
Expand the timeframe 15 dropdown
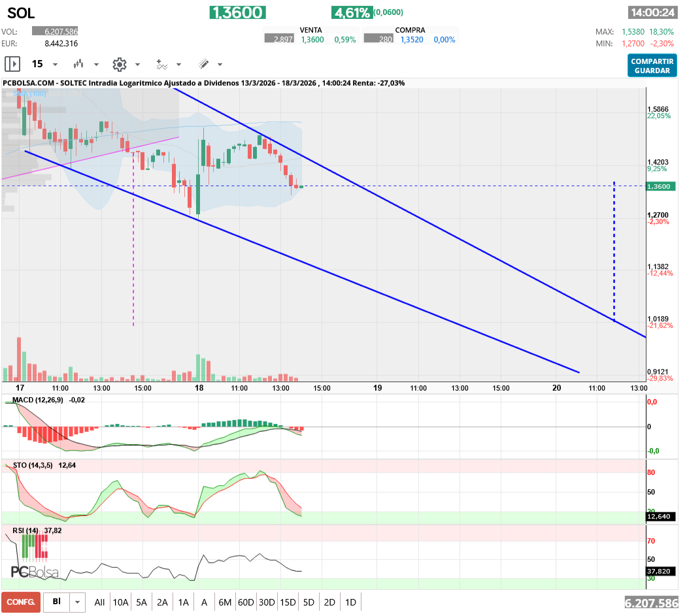click(55, 64)
